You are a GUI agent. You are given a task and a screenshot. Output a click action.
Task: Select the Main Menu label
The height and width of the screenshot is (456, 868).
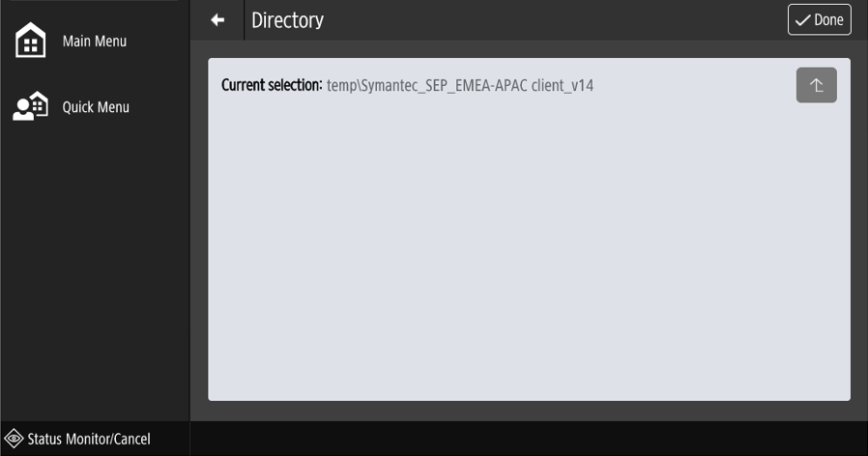coord(95,42)
